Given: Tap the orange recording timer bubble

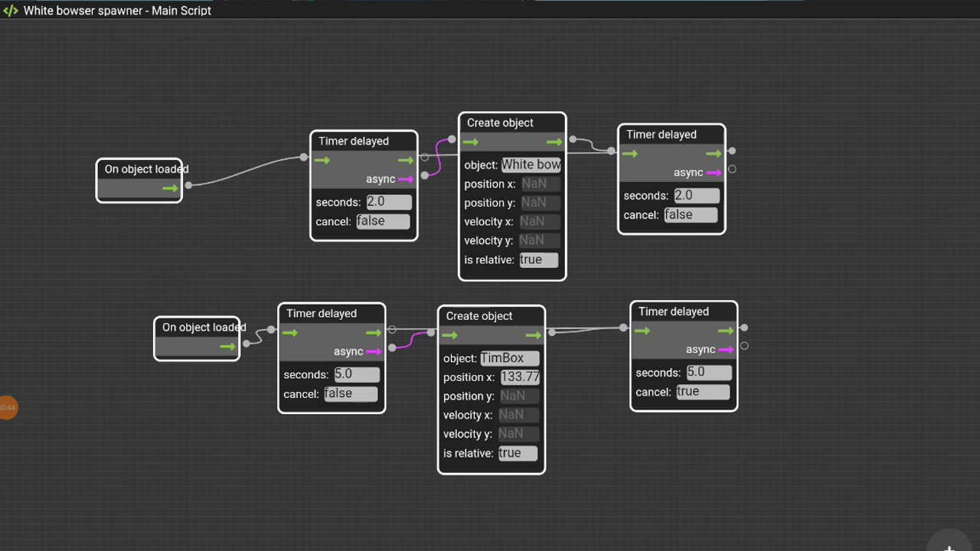Looking at the screenshot, I should [x=7, y=408].
